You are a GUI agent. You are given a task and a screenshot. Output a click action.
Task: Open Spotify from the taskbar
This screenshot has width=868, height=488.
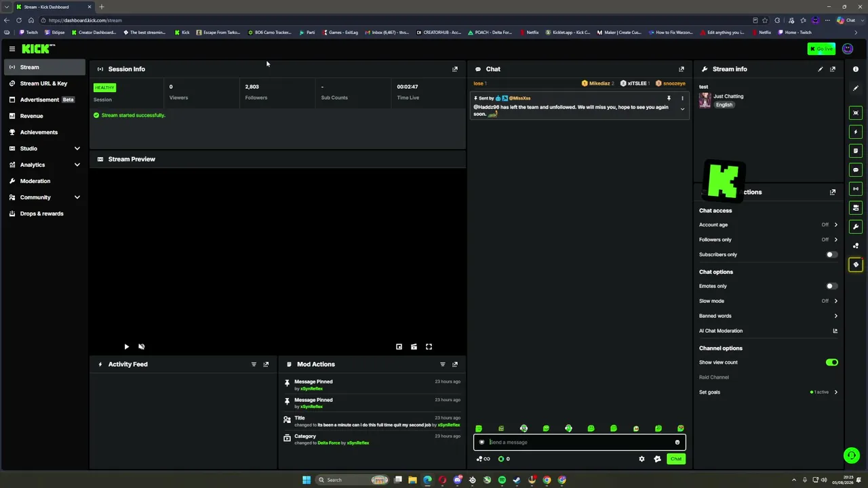[x=502, y=480]
